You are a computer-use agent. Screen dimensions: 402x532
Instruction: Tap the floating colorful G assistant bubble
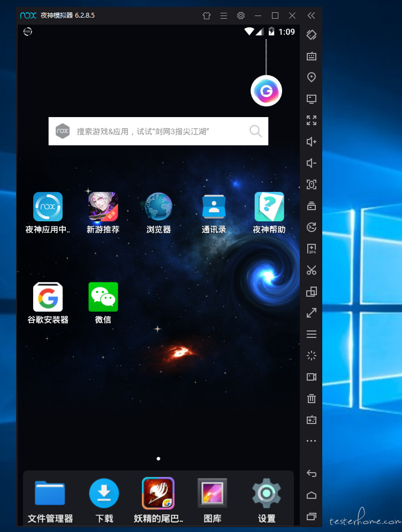[x=267, y=91]
